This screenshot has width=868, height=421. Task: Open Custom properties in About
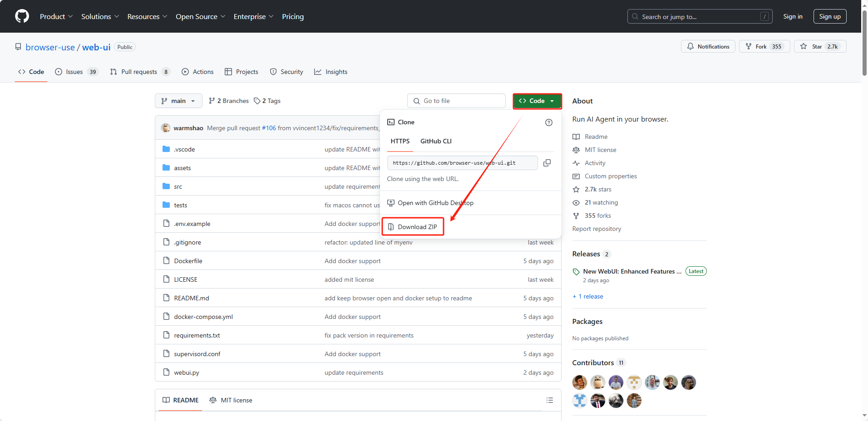click(x=605, y=176)
